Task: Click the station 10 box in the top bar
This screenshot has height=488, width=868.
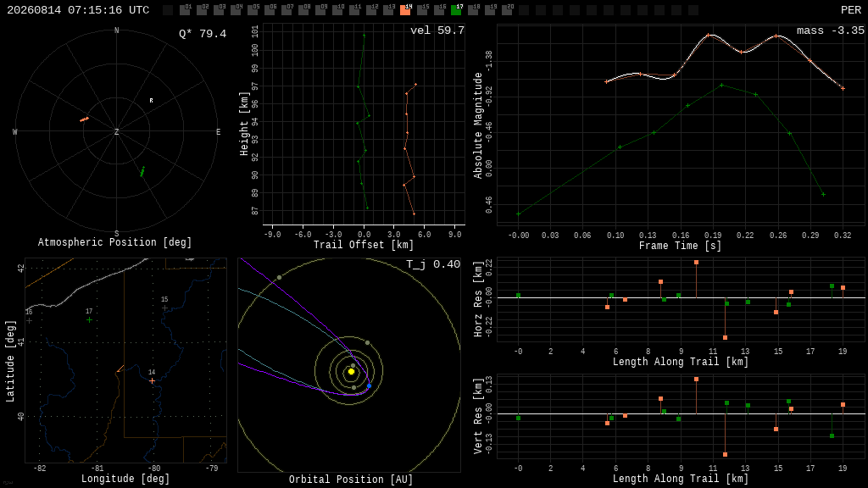Action: click(x=337, y=9)
